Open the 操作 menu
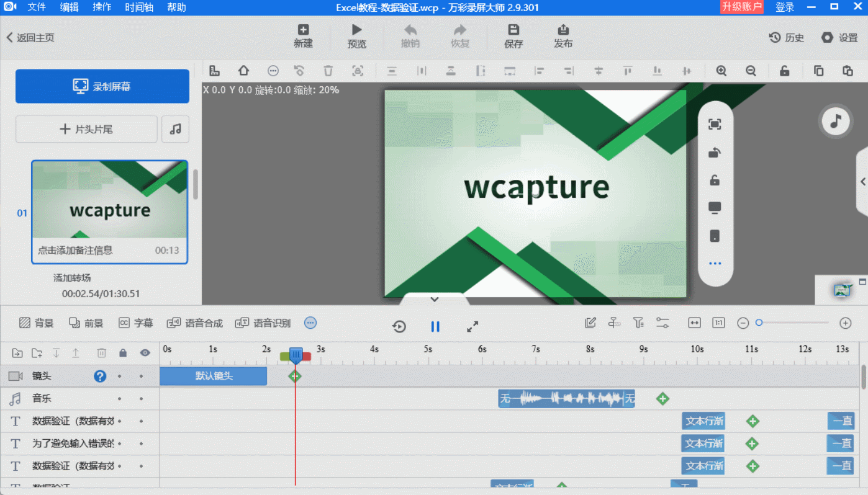The image size is (868, 495). pos(102,7)
